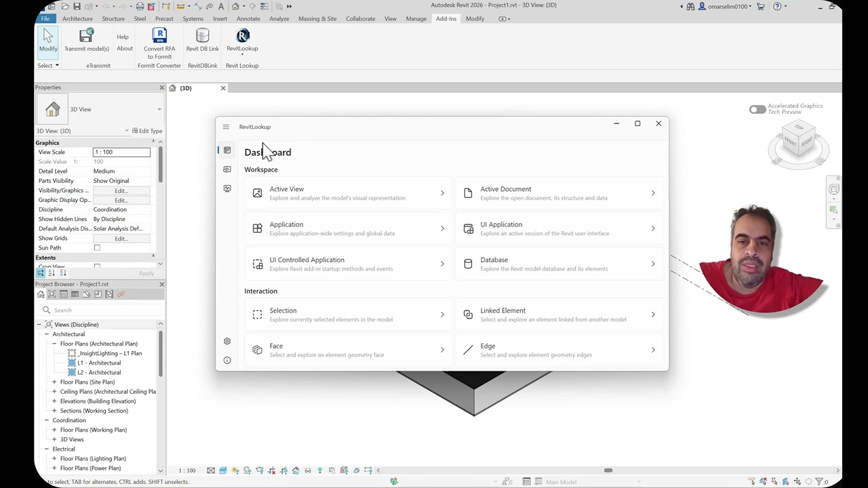Image resolution: width=868 pixels, height=488 pixels.
Task: Open Active View in RevitLookup
Action: pyautogui.click(x=349, y=193)
